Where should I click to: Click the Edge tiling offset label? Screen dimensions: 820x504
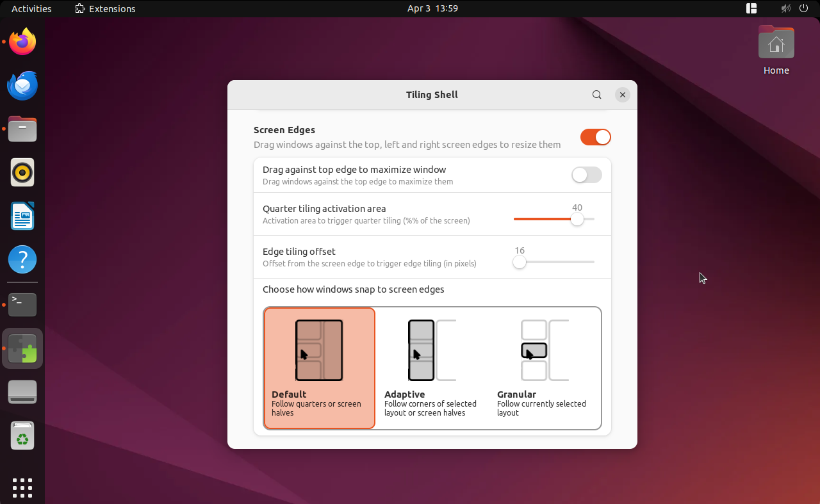[x=299, y=252]
